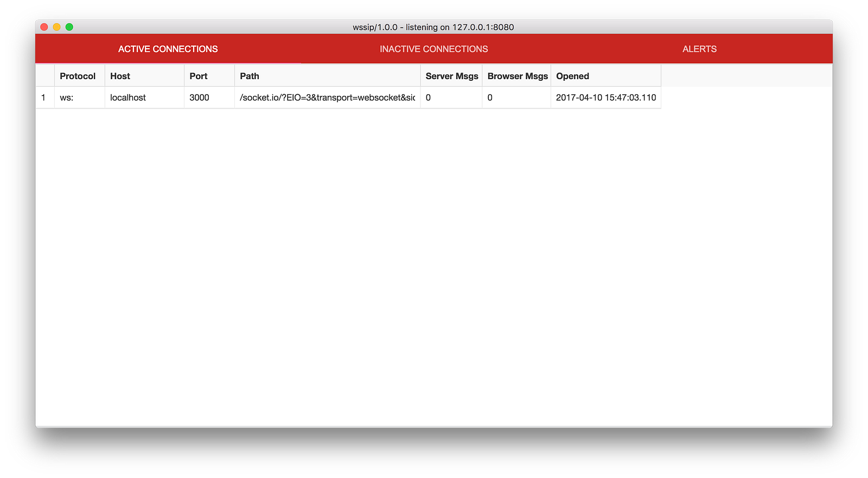Click the Server Msgs column header
The width and height of the screenshot is (868, 478).
click(x=451, y=76)
